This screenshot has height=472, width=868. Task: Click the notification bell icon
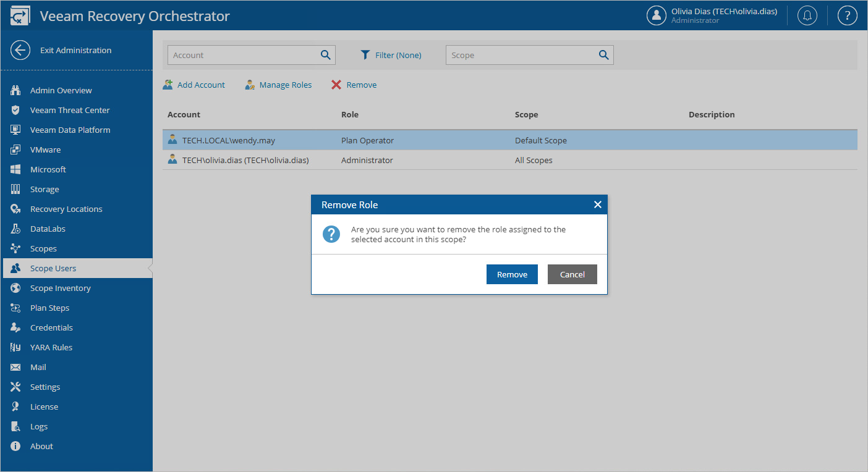click(x=807, y=15)
